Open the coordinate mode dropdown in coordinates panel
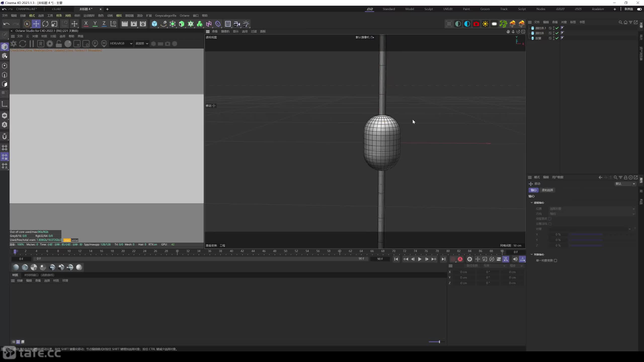Screen dimensions: 644x362 494,266
